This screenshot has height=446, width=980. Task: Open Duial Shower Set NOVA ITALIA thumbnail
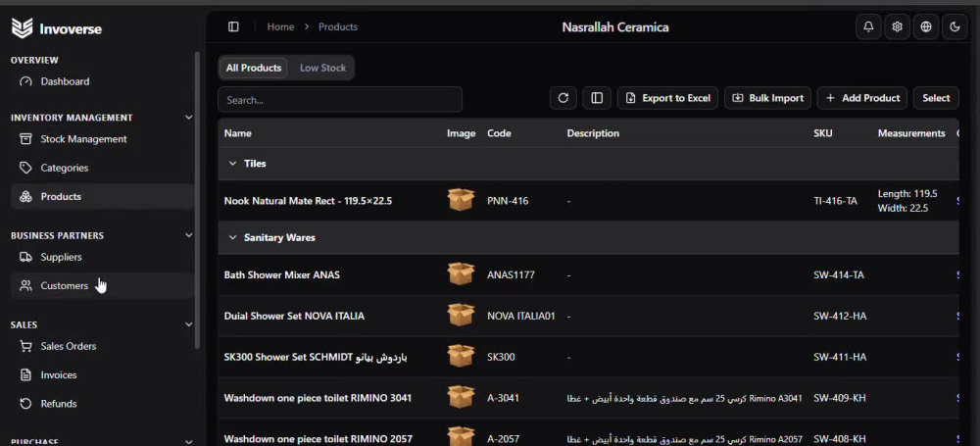click(461, 316)
